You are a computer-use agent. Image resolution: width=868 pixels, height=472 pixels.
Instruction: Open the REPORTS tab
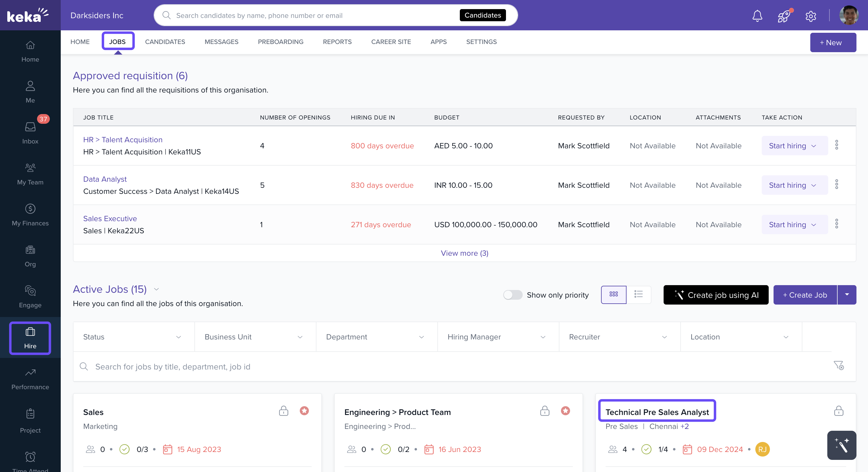(x=337, y=42)
